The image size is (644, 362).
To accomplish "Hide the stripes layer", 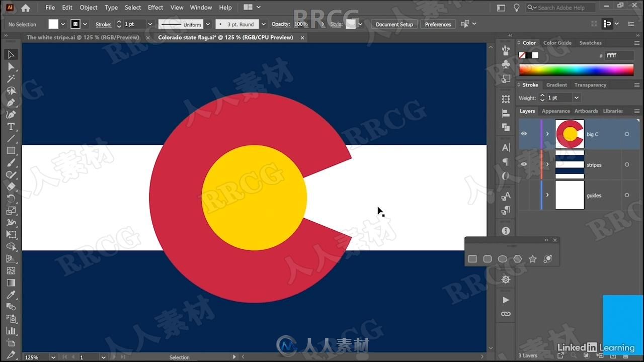I will point(524,164).
